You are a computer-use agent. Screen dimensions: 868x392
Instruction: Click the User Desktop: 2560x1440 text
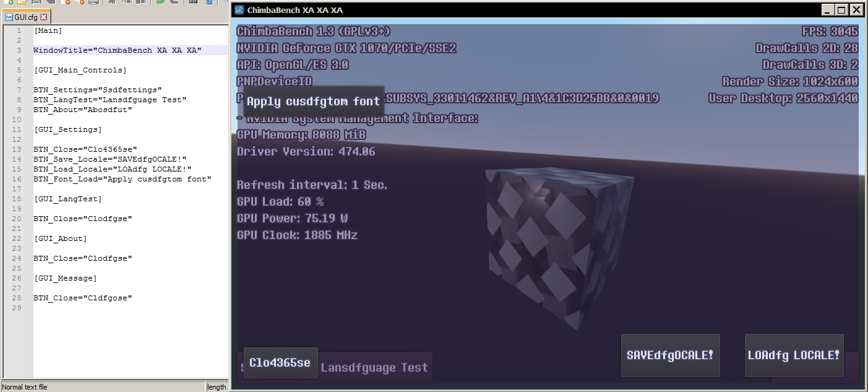(x=783, y=98)
